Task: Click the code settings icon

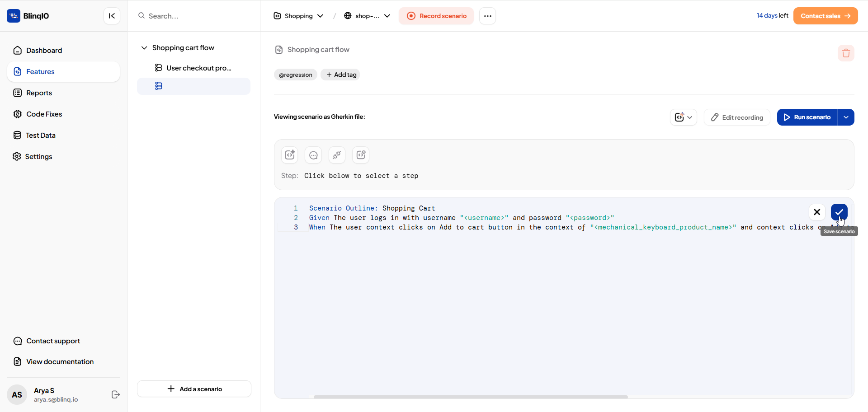Action: coord(361,155)
